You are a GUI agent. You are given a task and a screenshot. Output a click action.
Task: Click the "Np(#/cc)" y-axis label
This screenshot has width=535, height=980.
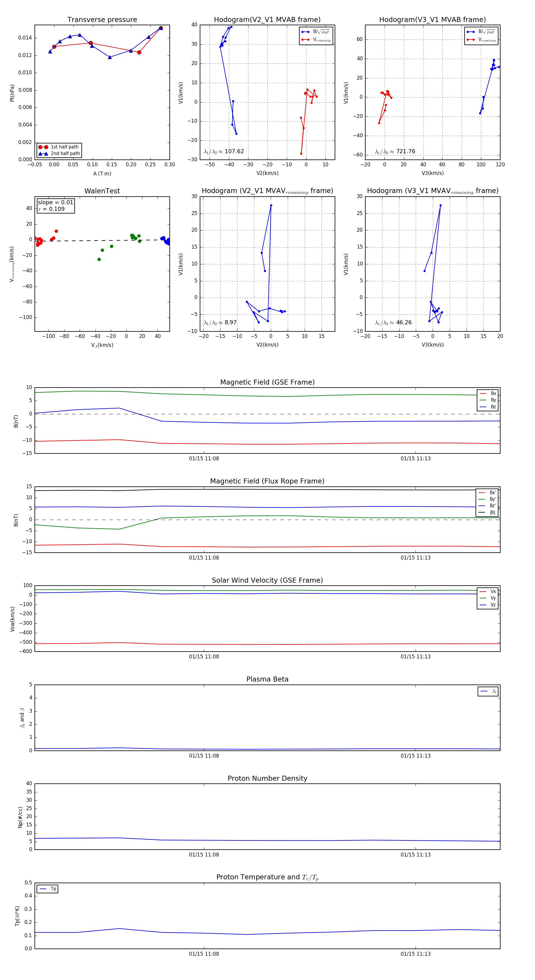20,817
